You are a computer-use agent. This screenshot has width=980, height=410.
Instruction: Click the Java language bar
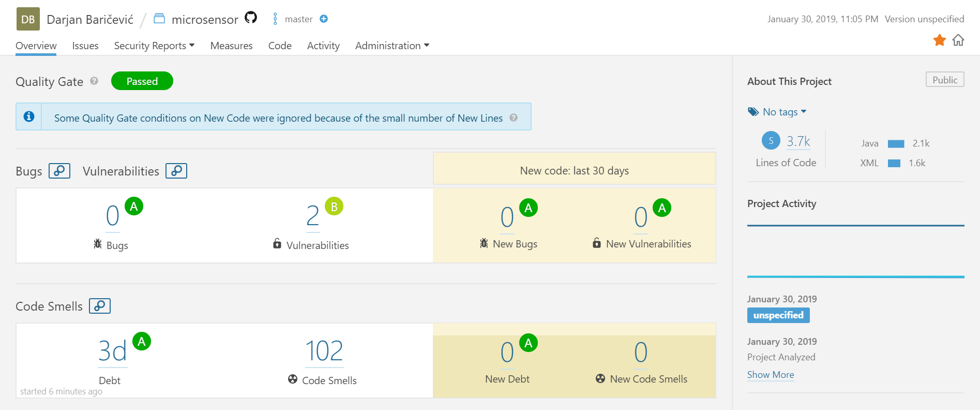click(x=896, y=143)
